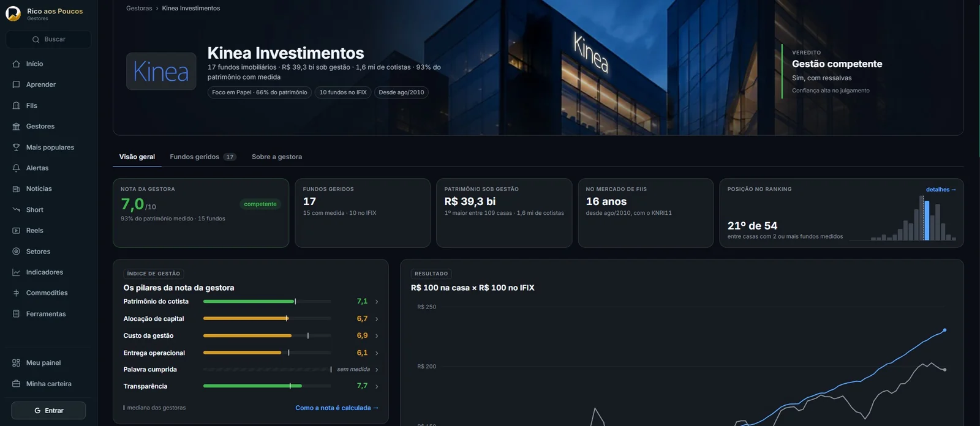Click the Google icon on Entrar
This screenshot has height=426, width=980.
[x=37, y=411]
